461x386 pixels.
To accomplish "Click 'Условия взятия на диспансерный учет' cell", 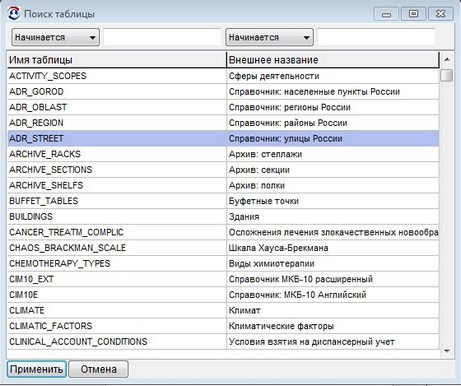I will (x=333, y=342).
